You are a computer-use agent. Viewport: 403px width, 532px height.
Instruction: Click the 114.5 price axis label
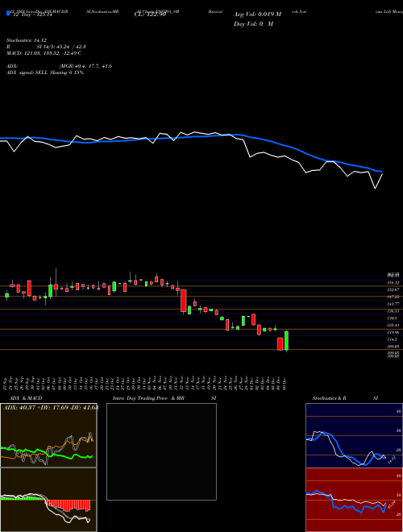click(393, 339)
